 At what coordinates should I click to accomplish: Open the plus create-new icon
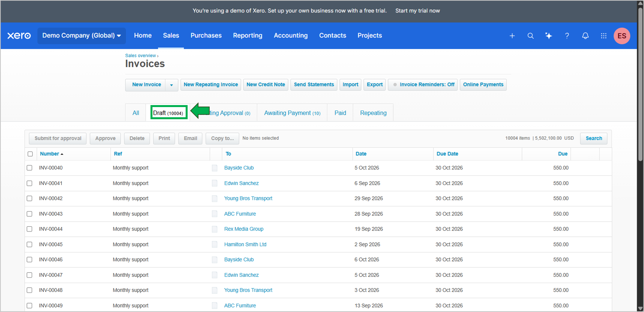512,36
